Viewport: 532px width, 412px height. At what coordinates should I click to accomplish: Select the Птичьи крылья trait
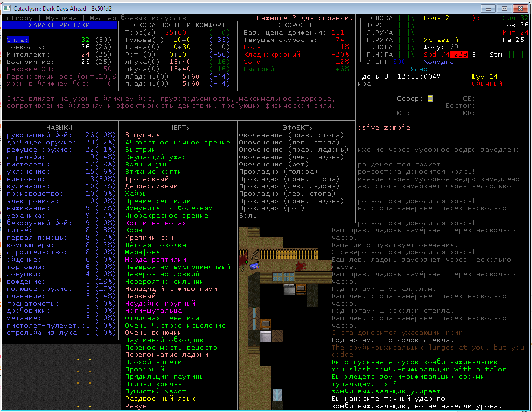[153, 384]
